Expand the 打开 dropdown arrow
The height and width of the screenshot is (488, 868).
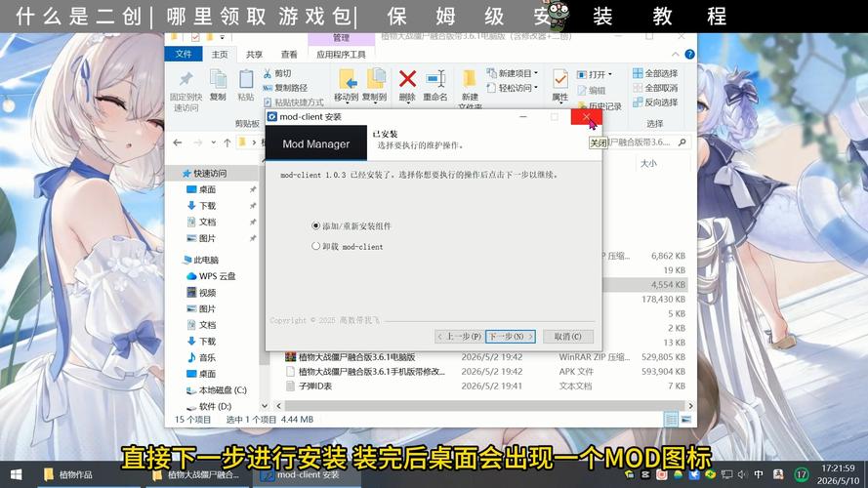(x=610, y=74)
